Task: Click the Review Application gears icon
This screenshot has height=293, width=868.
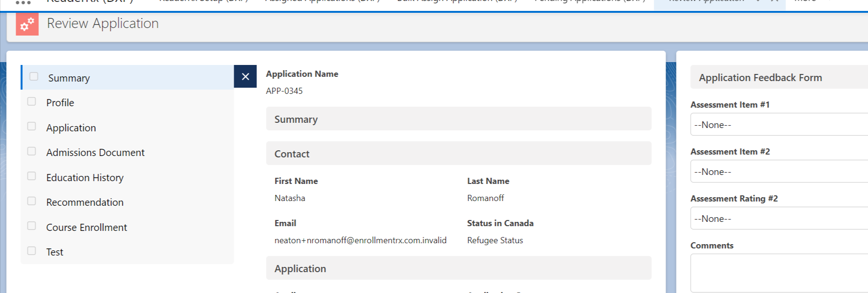Action: point(27,24)
